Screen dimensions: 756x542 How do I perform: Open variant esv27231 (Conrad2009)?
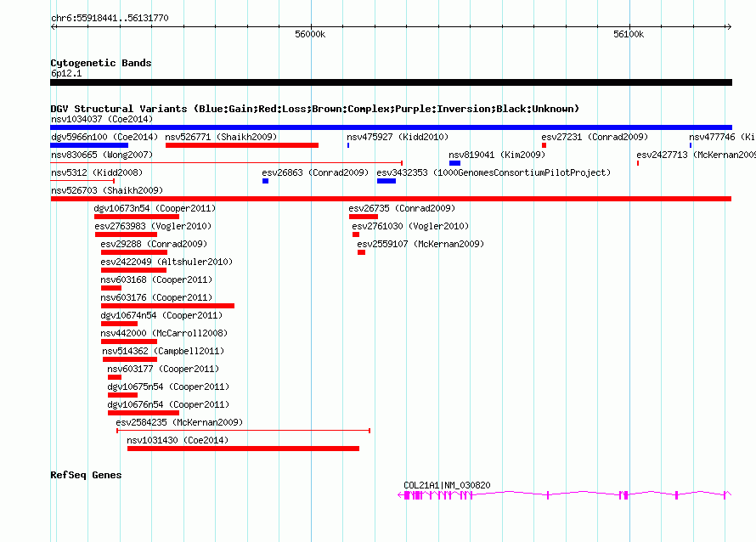595,137
